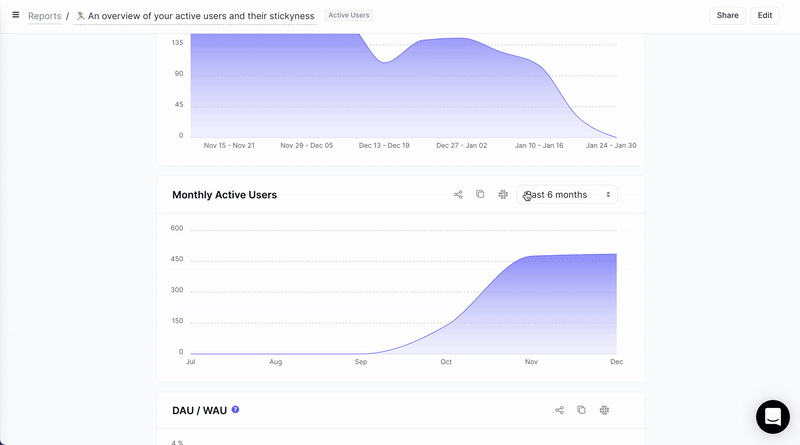The height and width of the screenshot is (445, 800).
Task: Click the Nov point on the monthly chart
Action: [x=531, y=257]
